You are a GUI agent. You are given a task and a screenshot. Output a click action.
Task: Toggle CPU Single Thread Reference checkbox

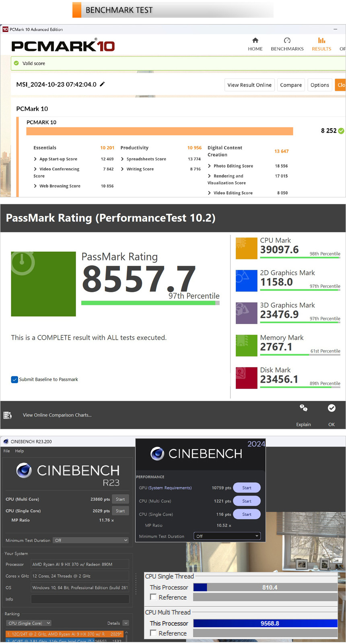[153, 597]
